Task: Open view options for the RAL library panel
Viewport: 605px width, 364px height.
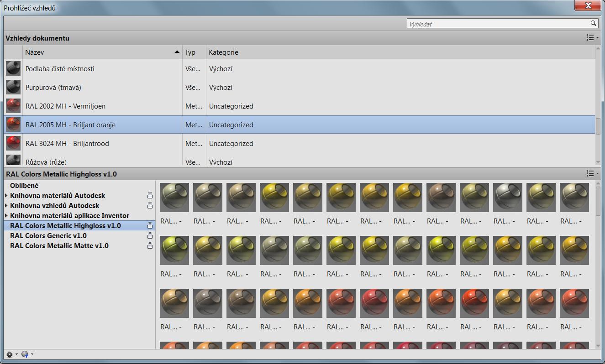Action: pos(592,173)
